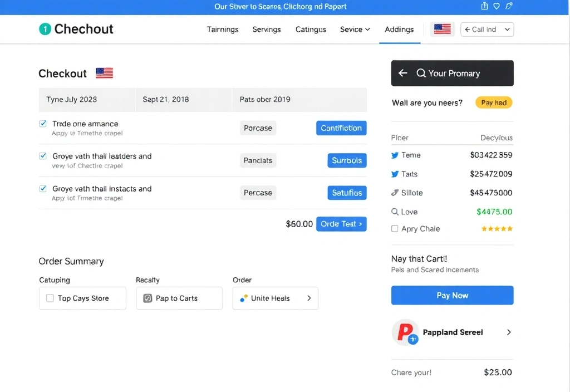
Task: Toggle the Top Cays Store checkbox
Action: (x=50, y=298)
